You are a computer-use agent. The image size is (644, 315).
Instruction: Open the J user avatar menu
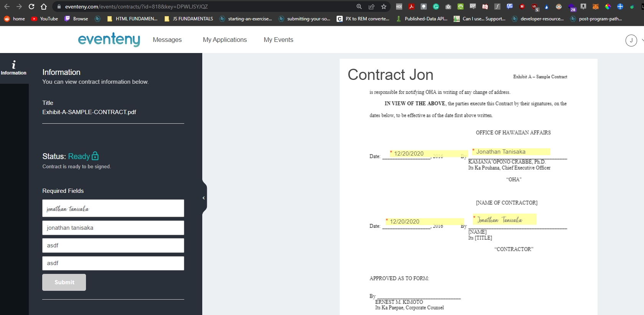(x=631, y=40)
